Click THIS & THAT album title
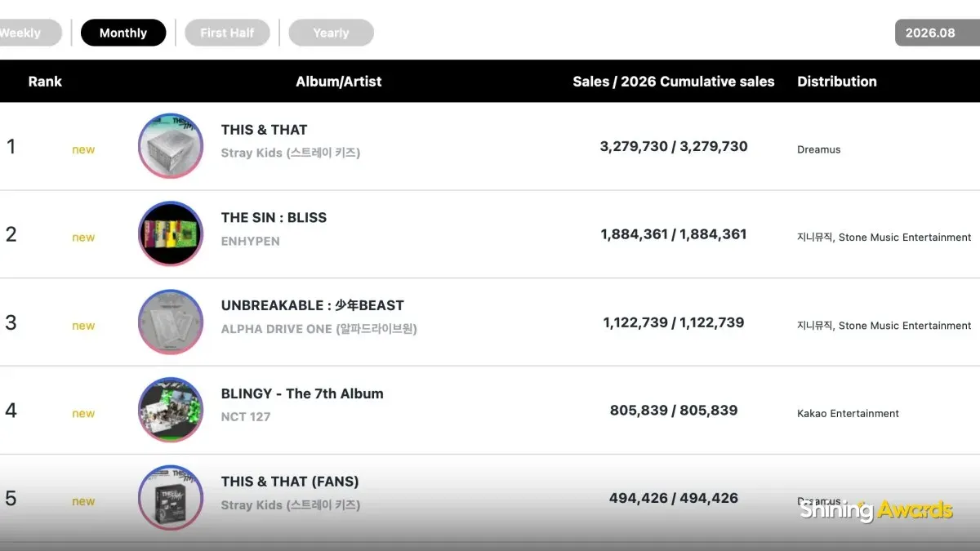The image size is (980, 551). (264, 129)
